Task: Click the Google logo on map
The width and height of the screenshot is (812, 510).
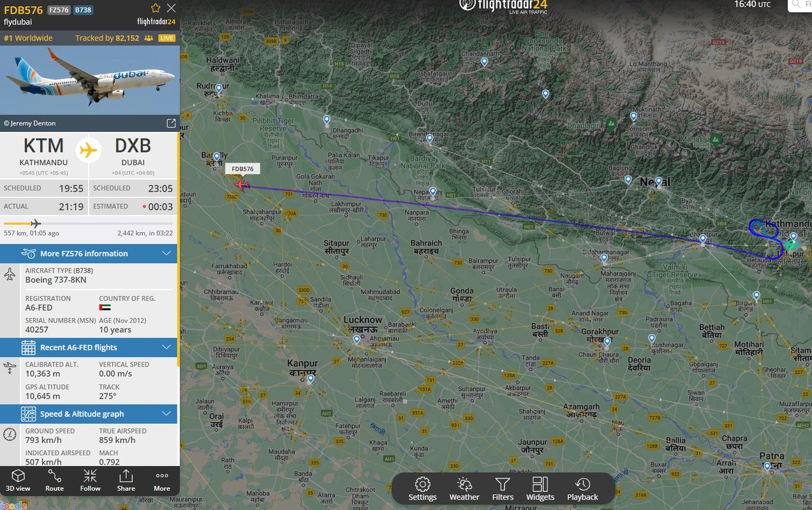Action: [x=13, y=506]
